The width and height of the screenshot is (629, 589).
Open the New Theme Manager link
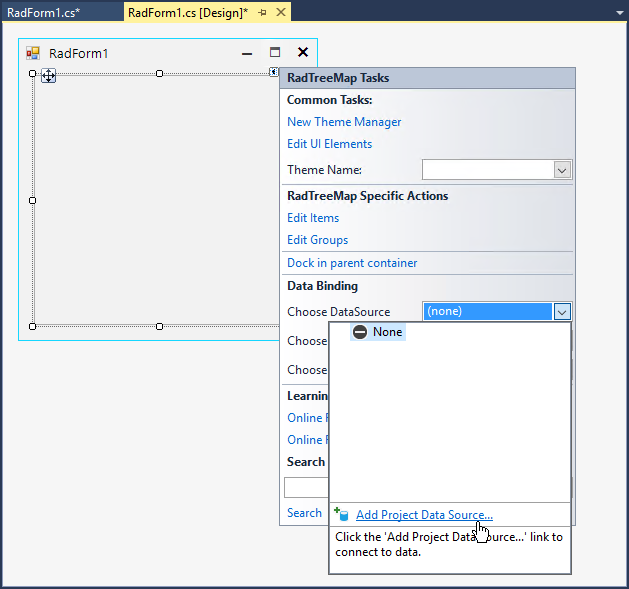click(344, 122)
